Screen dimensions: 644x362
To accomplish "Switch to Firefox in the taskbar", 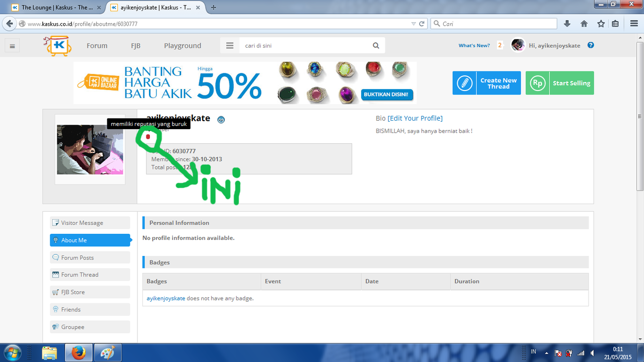I will (x=78, y=353).
